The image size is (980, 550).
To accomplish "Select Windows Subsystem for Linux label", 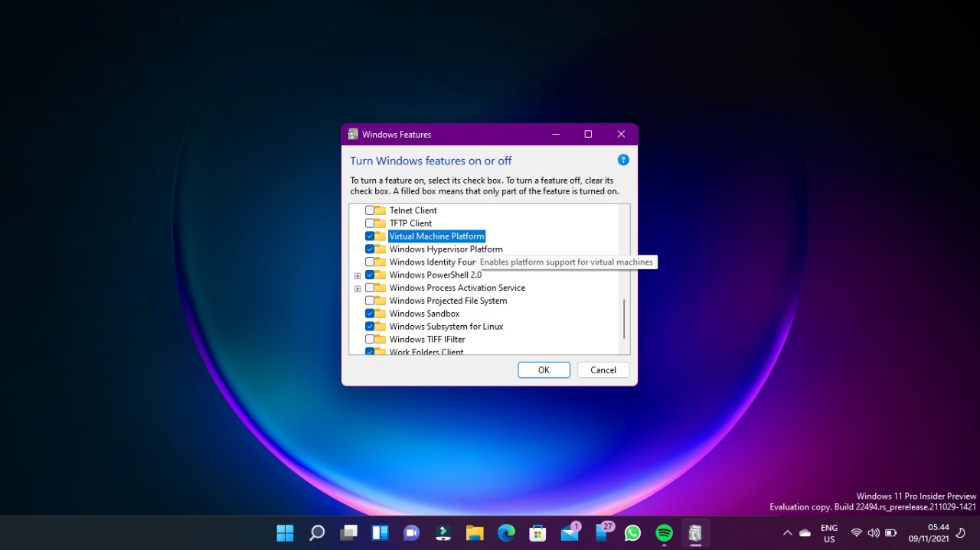I will (x=446, y=327).
